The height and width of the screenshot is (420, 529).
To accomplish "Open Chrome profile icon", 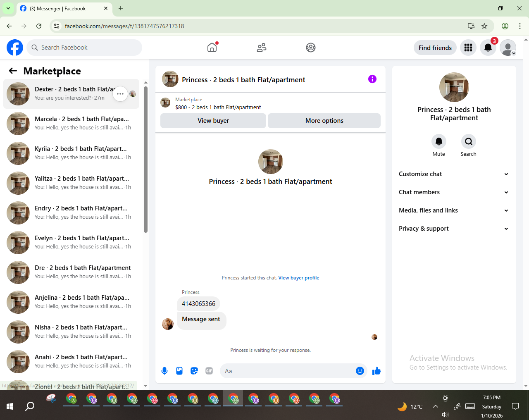I will (x=505, y=26).
